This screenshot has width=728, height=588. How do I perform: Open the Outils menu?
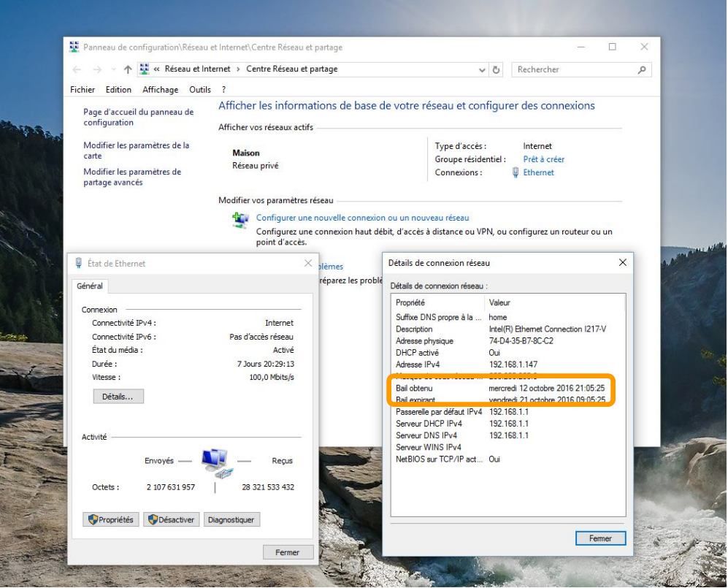point(199,90)
